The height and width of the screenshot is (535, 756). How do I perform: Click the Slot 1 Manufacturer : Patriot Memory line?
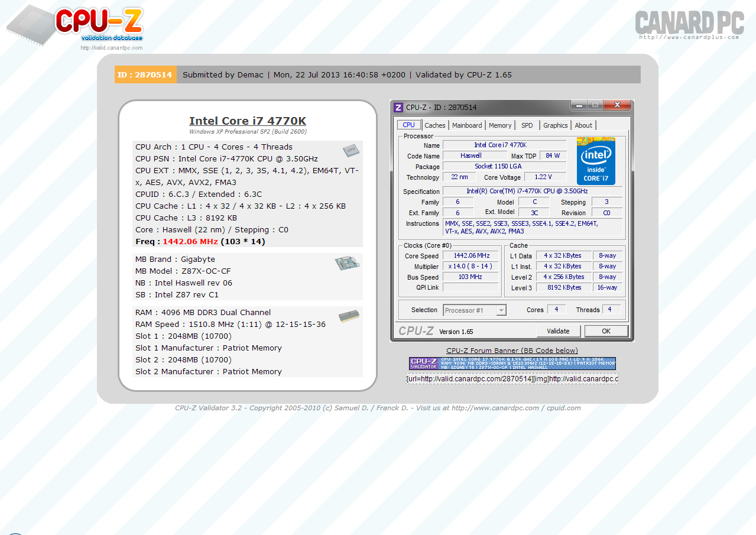tap(209, 348)
